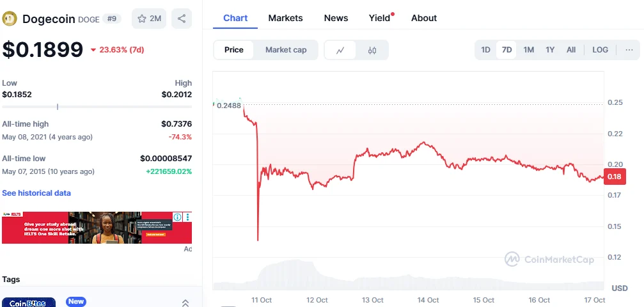Click the Dogecoin logo icon

coord(10,19)
